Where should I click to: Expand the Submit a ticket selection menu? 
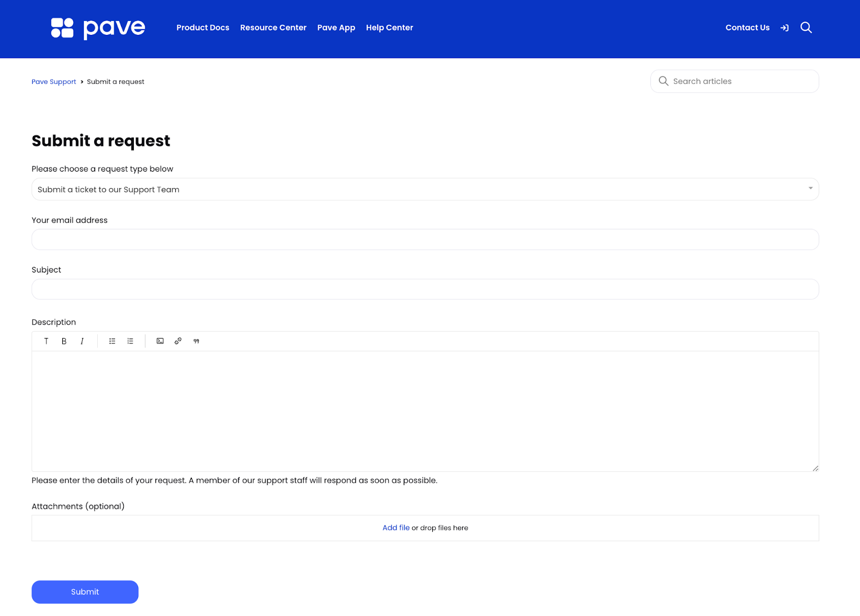point(425,189)
